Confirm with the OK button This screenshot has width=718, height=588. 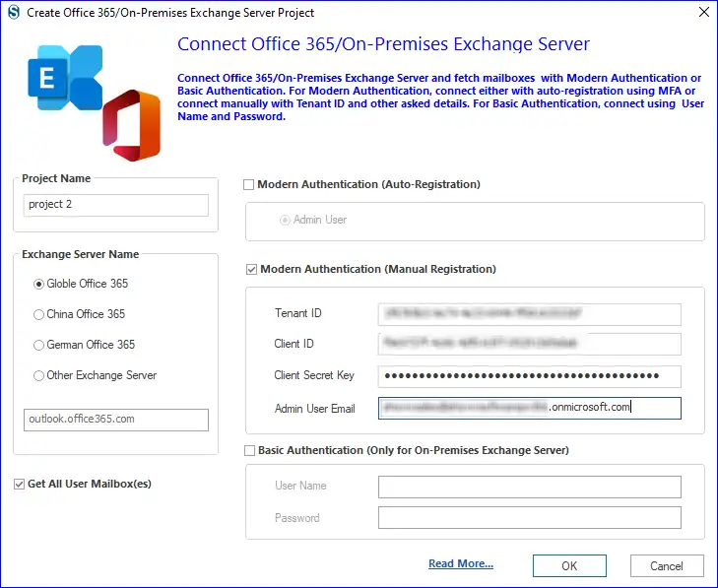coord(569,566)
